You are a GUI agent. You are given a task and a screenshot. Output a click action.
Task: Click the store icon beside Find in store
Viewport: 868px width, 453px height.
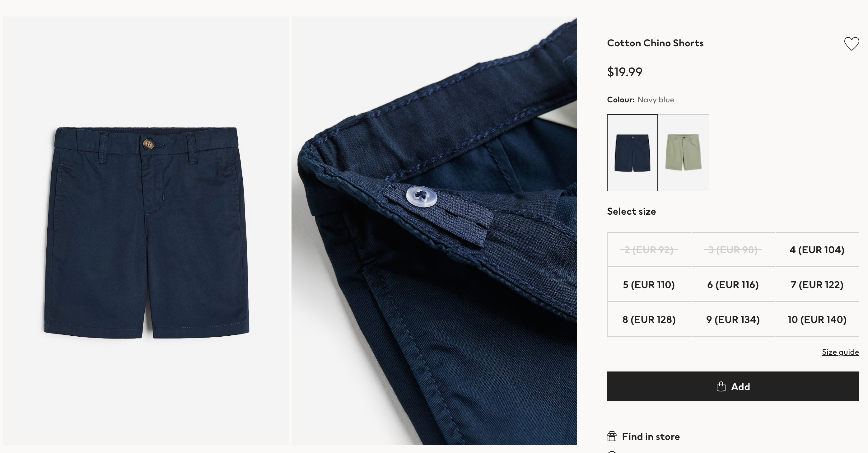click(x=612, y=437)
